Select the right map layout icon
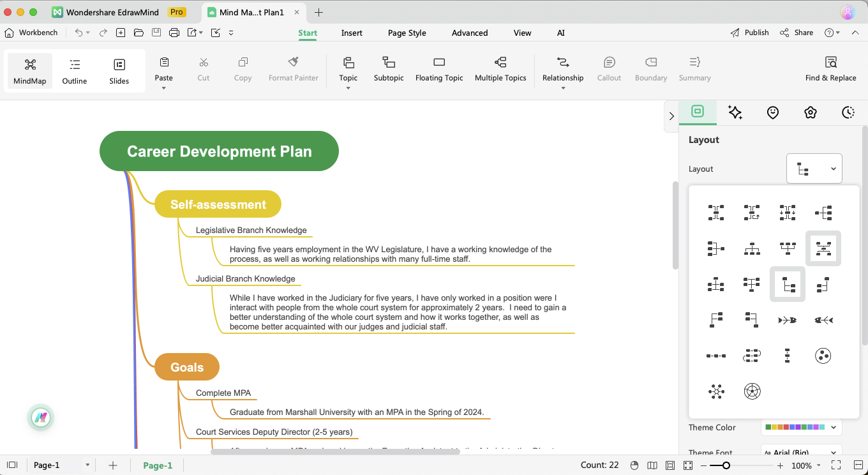This screenshot has width=868, height=475. 823,213
